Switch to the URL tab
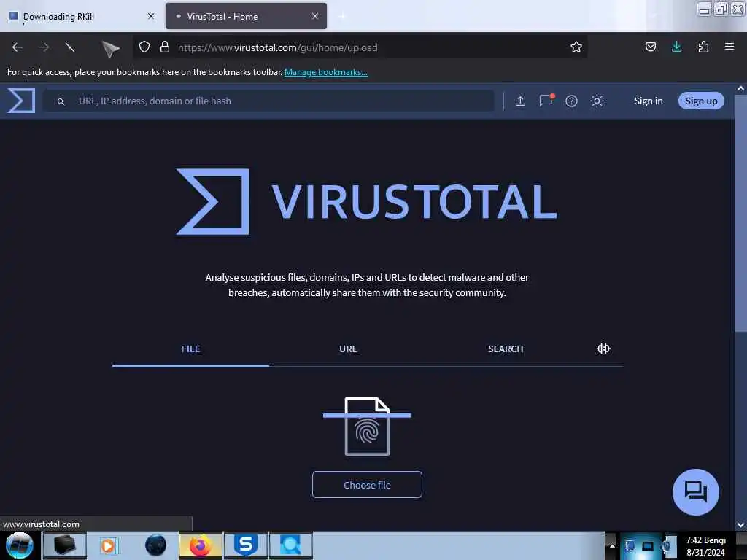The width and height of the screenshot is (747, 560). click(x=348, y=349)
